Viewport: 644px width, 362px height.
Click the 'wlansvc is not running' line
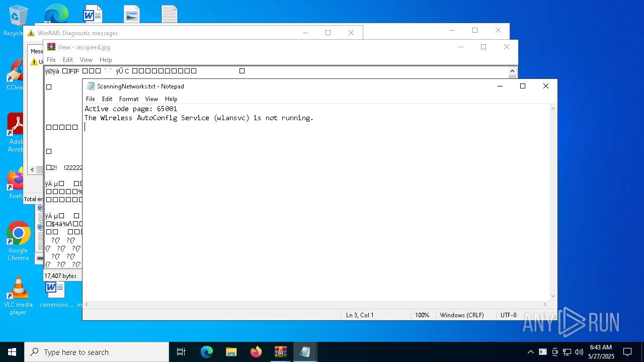click(199, 118)
